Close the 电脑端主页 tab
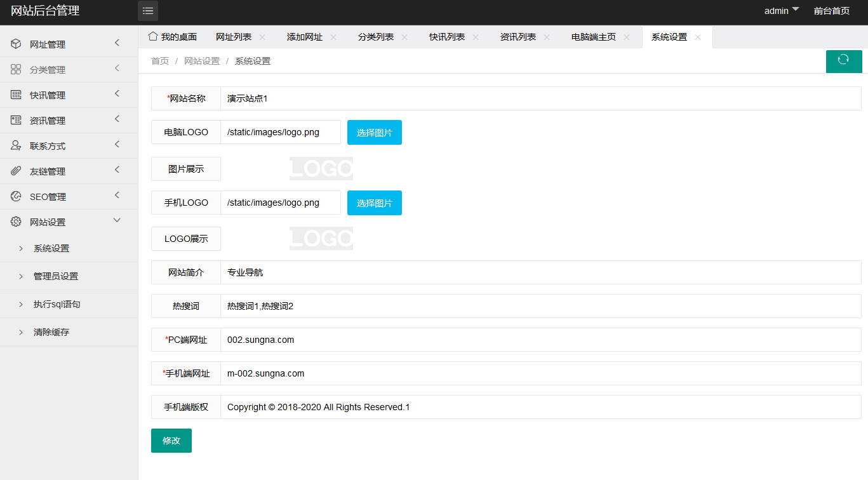The height and width of the screenshot is (480, 868). pos(627,37)
